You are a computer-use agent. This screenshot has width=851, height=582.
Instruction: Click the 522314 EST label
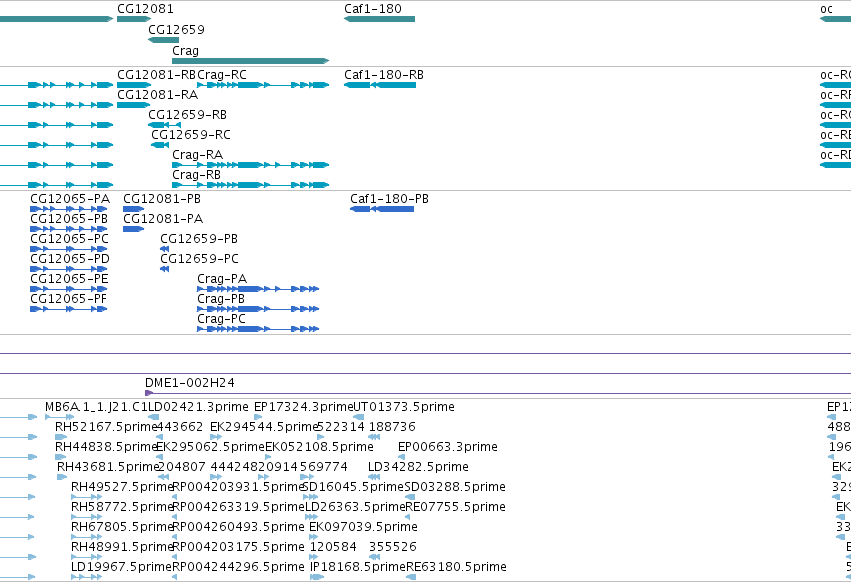[340, 427]
